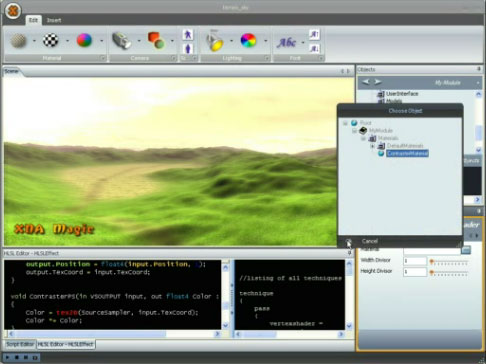
Task: Click the OK icon left of Cancel
Action: (x=348, y=241)
